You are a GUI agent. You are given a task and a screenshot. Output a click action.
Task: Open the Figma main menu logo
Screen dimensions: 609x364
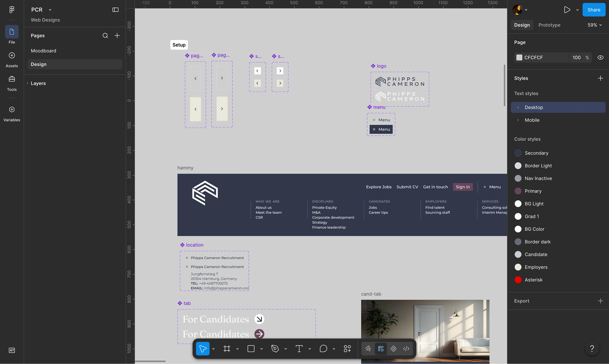coord(12,10)
